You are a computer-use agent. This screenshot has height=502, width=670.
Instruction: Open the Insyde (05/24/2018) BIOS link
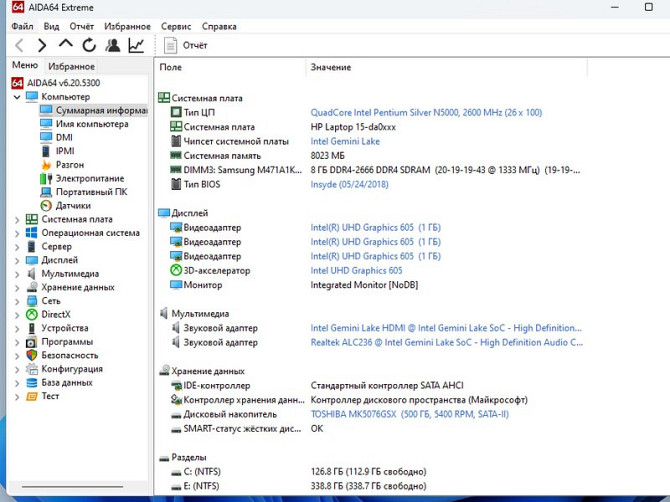click(349, 185)
